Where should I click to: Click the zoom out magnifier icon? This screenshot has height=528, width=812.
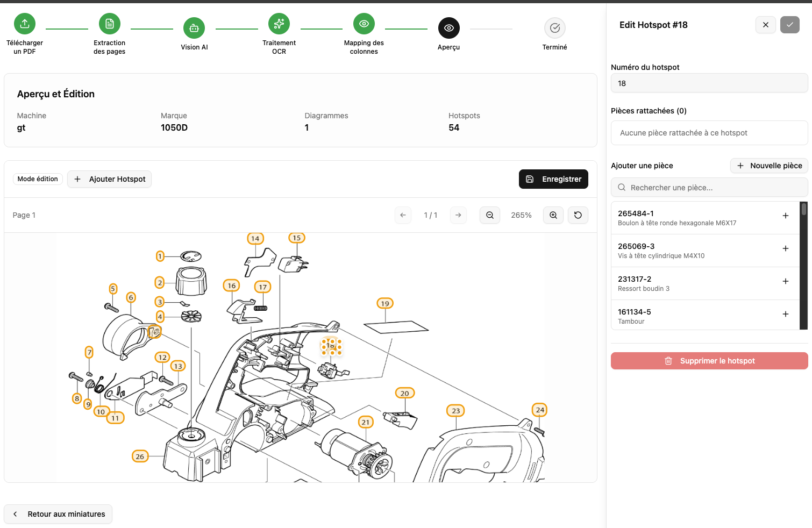coord(489,215)
